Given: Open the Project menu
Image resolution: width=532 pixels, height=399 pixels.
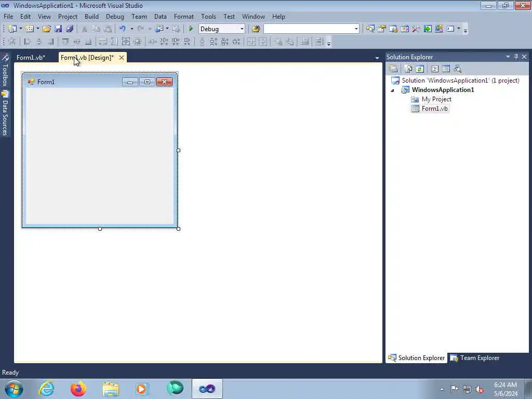Looking at the screenshot, I should click(x=68, y=17).
